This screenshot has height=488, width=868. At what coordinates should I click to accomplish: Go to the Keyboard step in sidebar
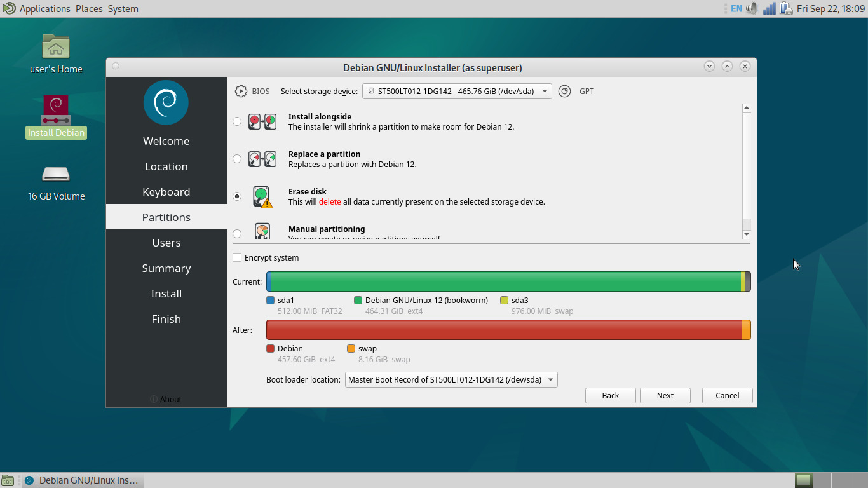(166, 192)
